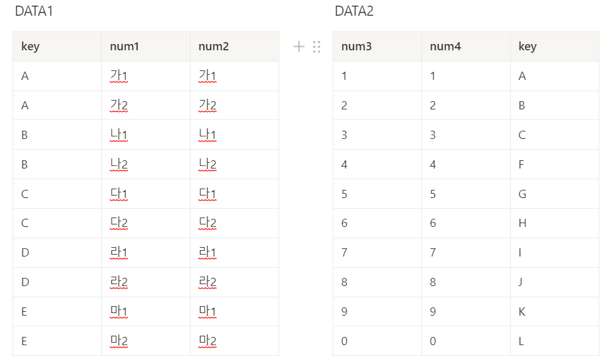610x364 pixels.
Task: Select the cell containing 라2 in num1
Action: [x=119, y=282]
